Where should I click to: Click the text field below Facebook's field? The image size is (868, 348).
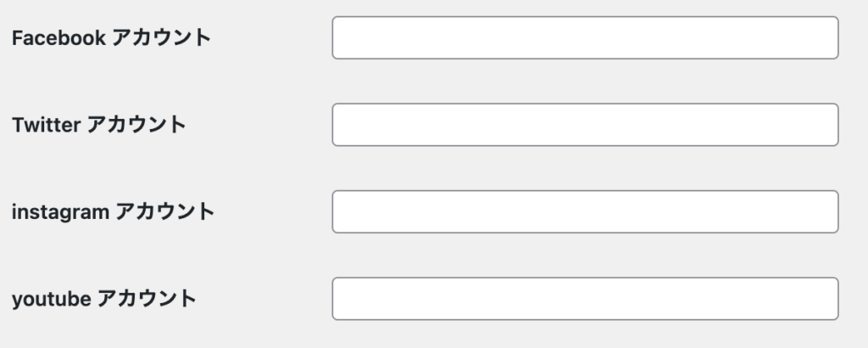click(585, 125)
